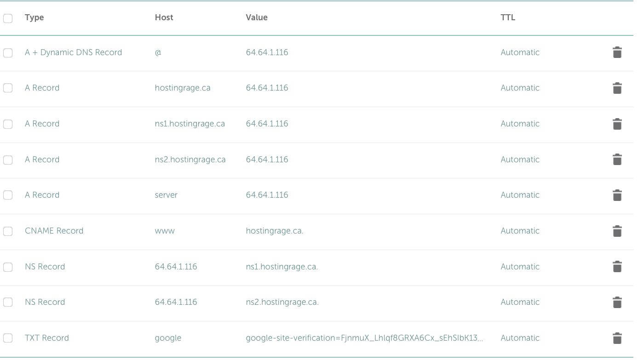
Task: Tick the ns1.hostingrage.ca A Record checkbox
Action: pos(8,124)
